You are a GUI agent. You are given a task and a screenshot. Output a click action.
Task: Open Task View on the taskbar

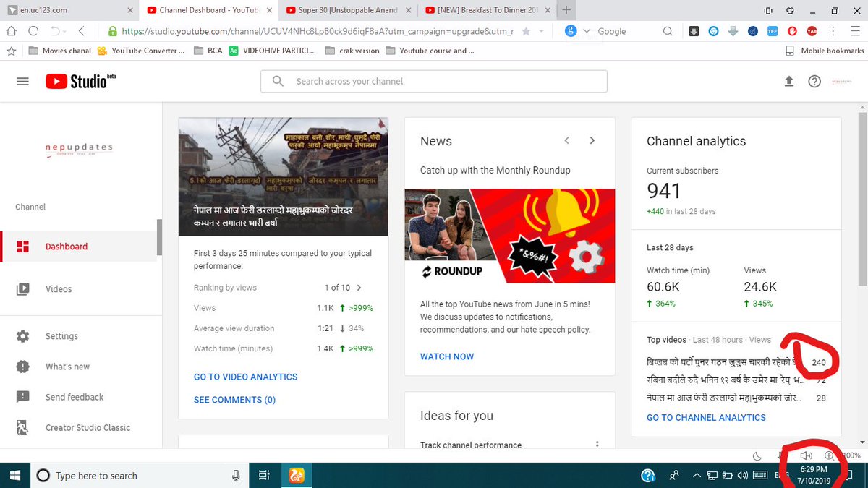coord(263,476)
